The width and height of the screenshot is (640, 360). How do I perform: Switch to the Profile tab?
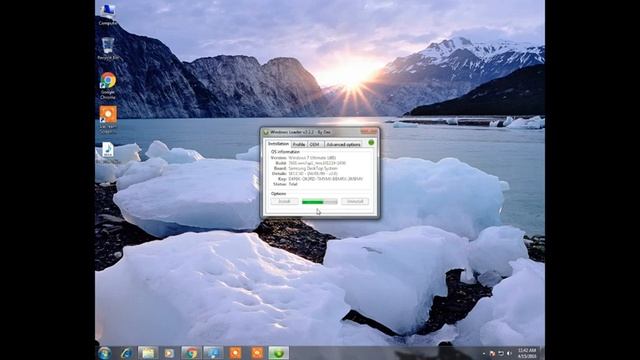point(299,144)
